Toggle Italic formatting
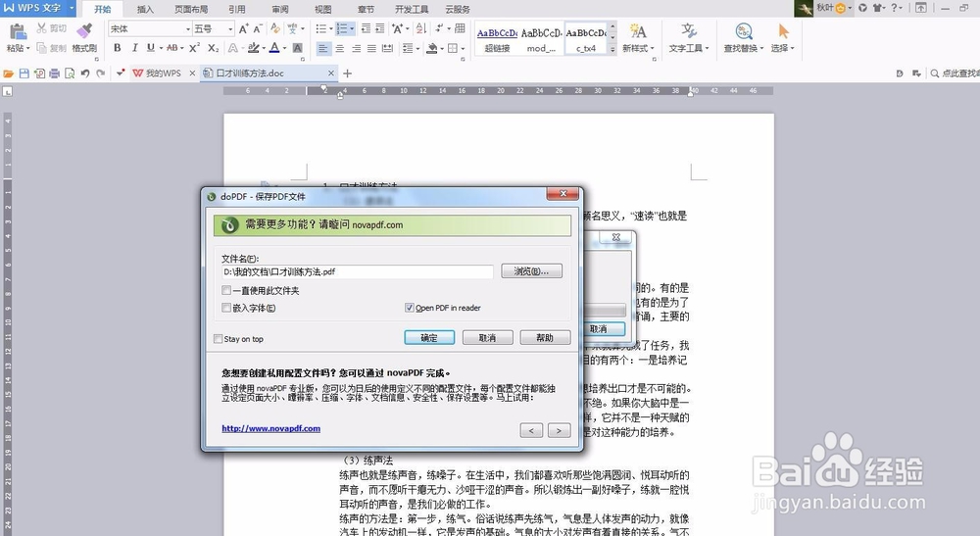This screenshot has height=536, width=980. (x=134, y=48)
